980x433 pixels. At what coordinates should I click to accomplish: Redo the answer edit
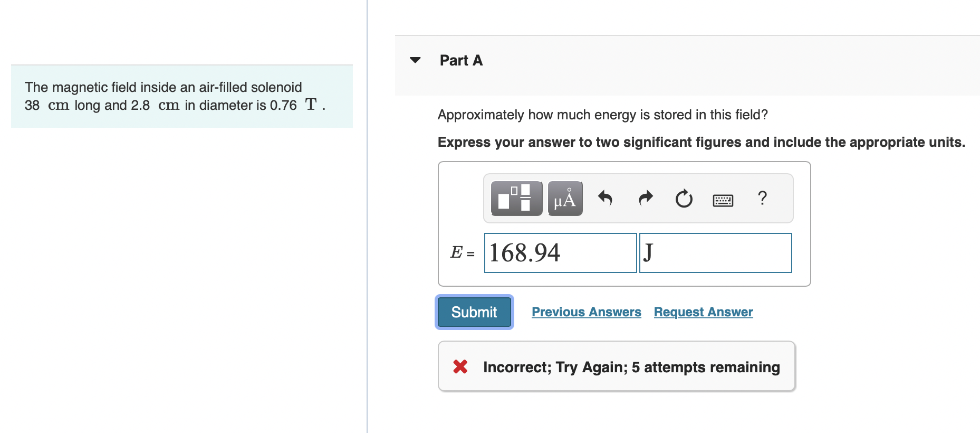645,198
